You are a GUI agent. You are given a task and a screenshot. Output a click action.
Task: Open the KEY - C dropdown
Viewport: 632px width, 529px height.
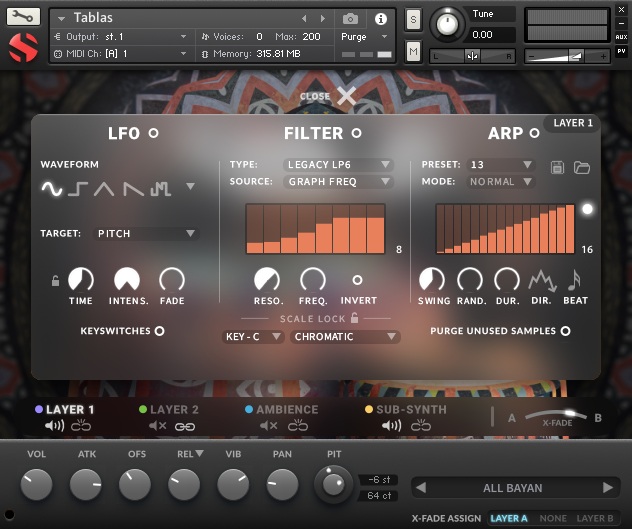coord(253,337)
